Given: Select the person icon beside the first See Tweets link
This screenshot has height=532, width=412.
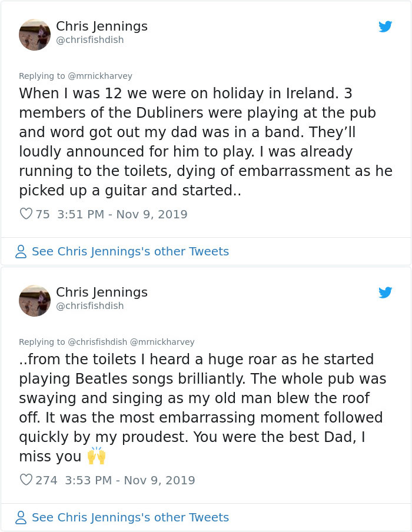Looking at the screenshot, I should (x=21, y=251).
